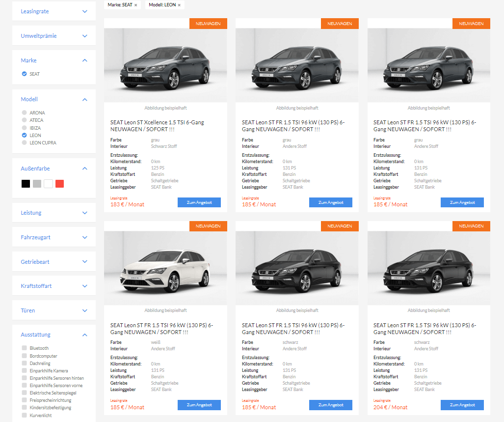Filter by white exterior color swatch
Viewport: 504px width, 422px height.
pos(48,184)
